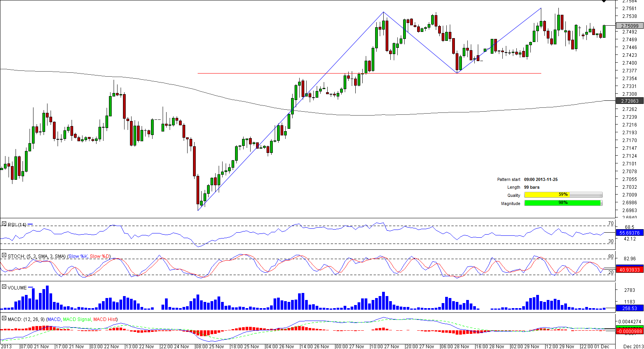Close the VOLUME indicator panel
The width and height of the screenshot is (644, 349).
tap(4, 287)
